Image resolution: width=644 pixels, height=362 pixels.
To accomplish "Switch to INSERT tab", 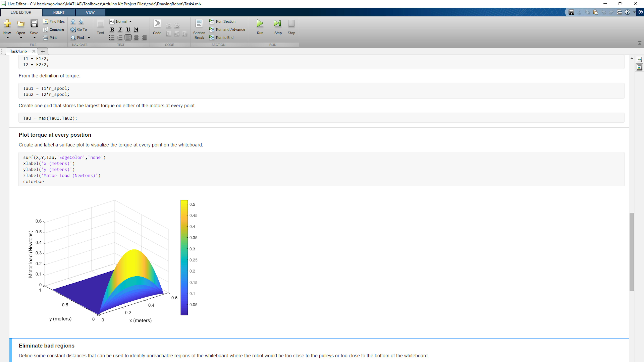I will pyautogui.click(x=58, y=12).
